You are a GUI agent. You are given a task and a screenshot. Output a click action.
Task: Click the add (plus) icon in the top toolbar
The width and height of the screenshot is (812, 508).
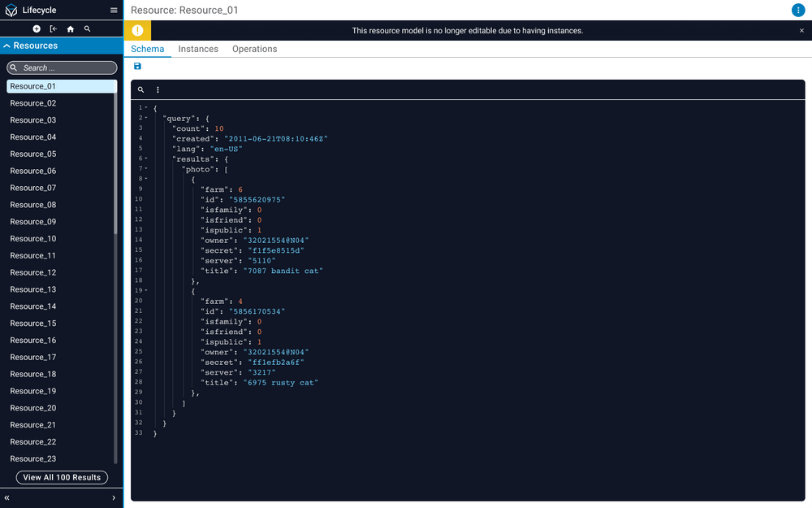coord(36,28)
